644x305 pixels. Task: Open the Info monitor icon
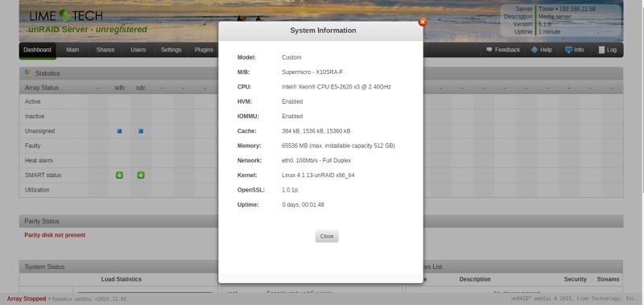[x=568, y=50]
